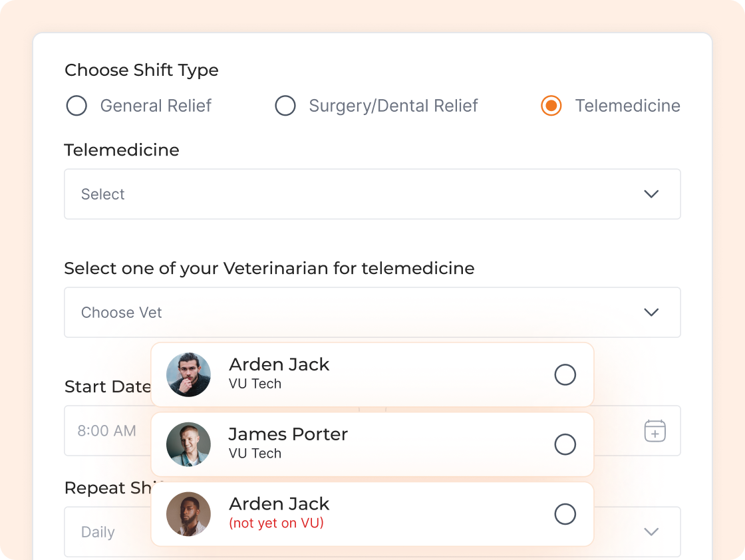Image resolution: width=745 pixels, height=560 pixels.
Task: Choose the not yet on VU vet radio
Action: (x=565, y=514)
